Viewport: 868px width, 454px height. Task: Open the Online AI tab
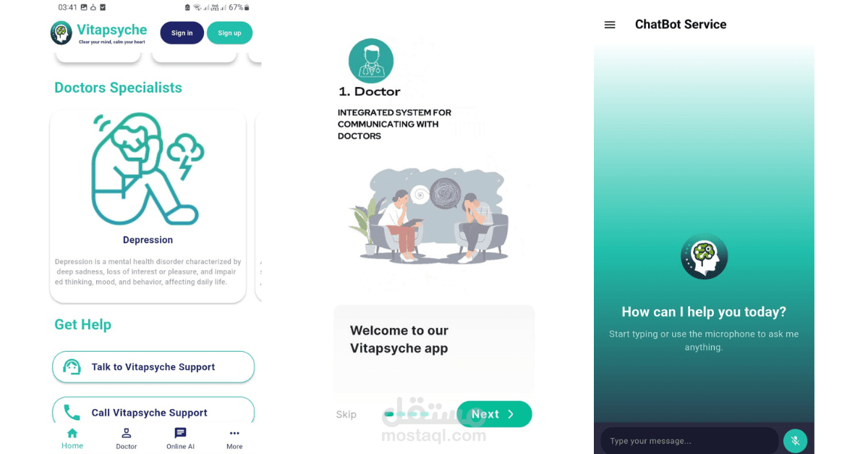pyautogui.click(x=180, y=439)
